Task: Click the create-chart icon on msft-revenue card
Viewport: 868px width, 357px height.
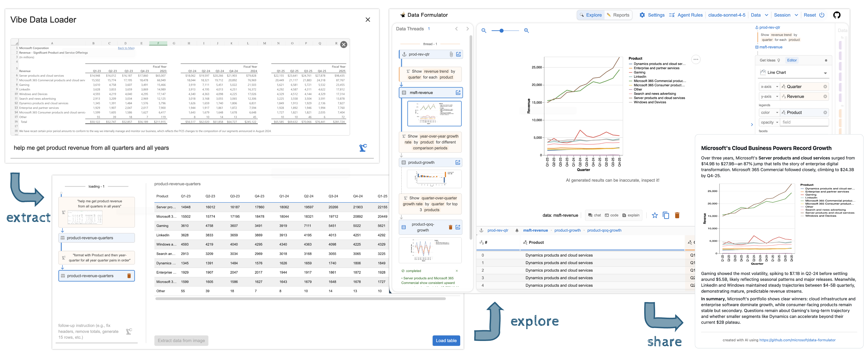Action: coord(458,92)
